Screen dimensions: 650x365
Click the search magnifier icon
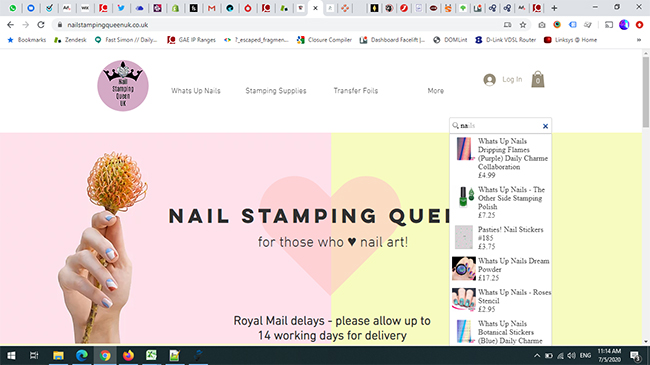(x=455, y=126)
